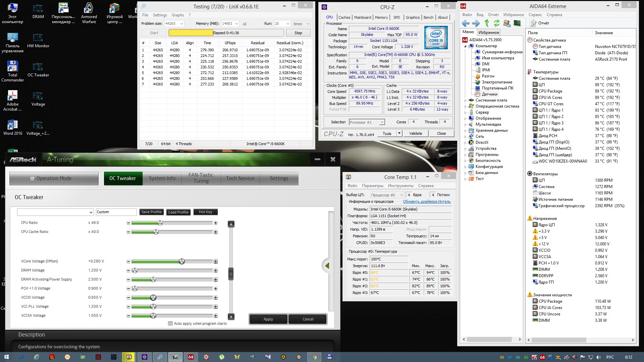Click AIDA64 system monitor graph icon
This screenshot has height=362, width=644.
(x=517, y=23)
